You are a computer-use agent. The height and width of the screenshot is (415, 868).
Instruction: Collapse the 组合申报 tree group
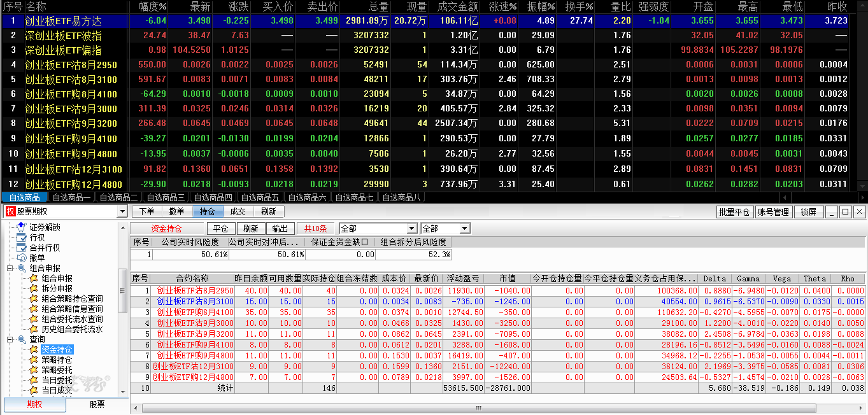10,268
